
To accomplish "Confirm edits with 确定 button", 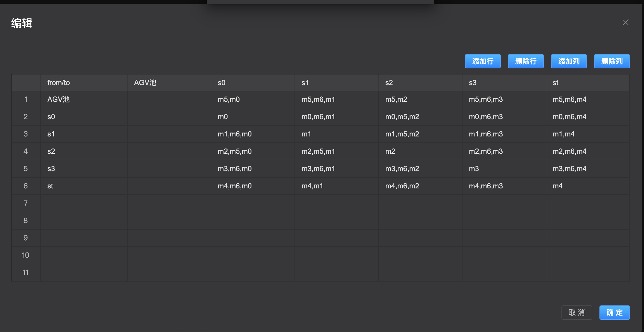I will pyautogui.click(x=614, y=313).
